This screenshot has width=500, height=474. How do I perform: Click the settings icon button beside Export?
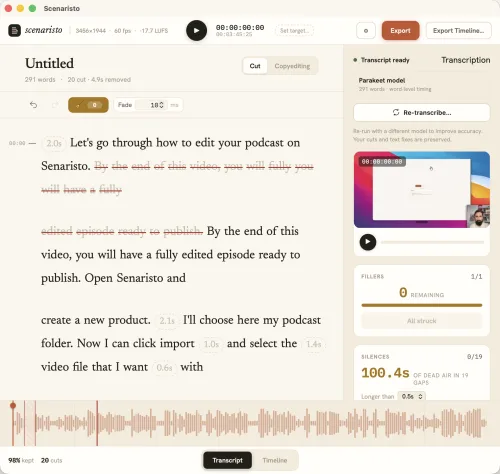[366, 31]
